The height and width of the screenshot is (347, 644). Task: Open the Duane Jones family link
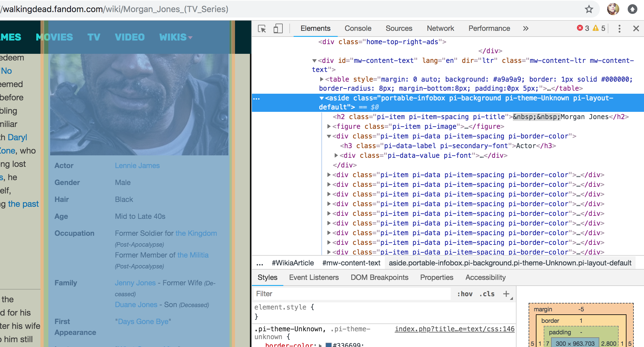pyautogui.click(x=136, y=305)
